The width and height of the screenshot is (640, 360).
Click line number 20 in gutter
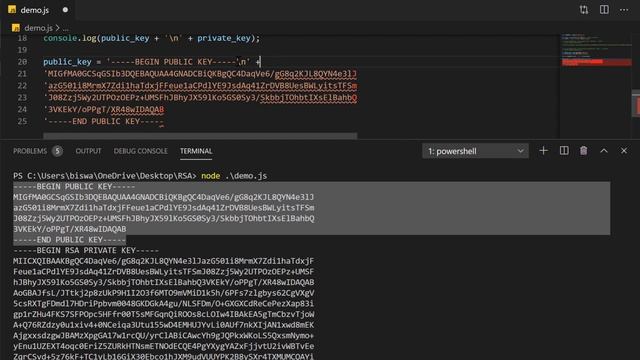[22, 62]
